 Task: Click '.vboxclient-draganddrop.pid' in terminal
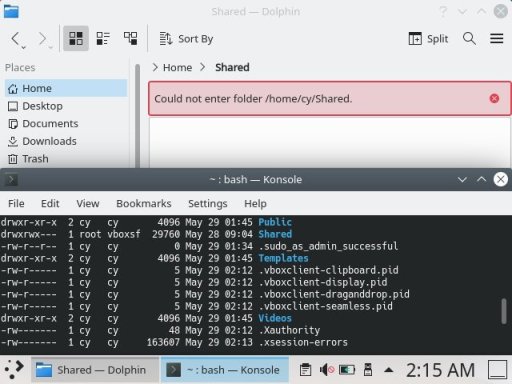[334, 294]
